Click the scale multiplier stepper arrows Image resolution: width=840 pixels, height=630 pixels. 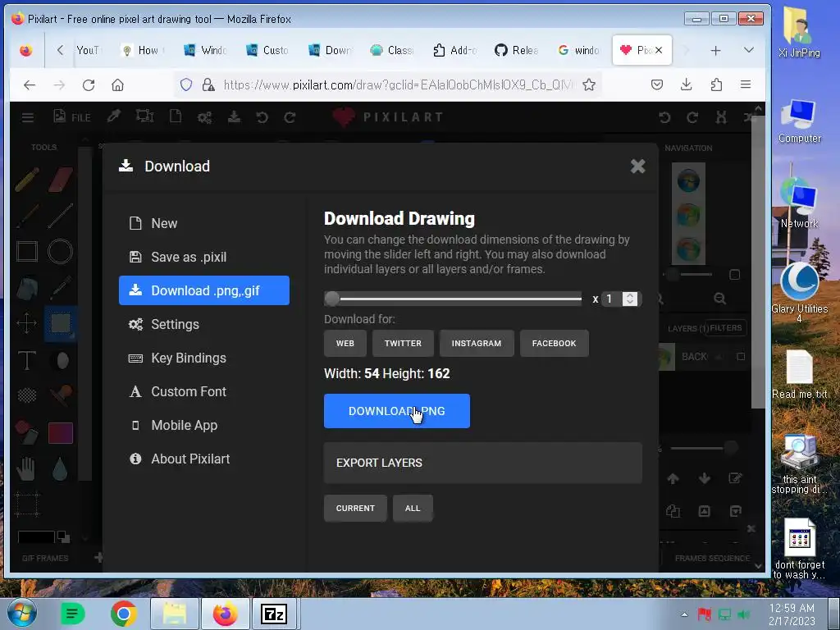pos(630,299)
